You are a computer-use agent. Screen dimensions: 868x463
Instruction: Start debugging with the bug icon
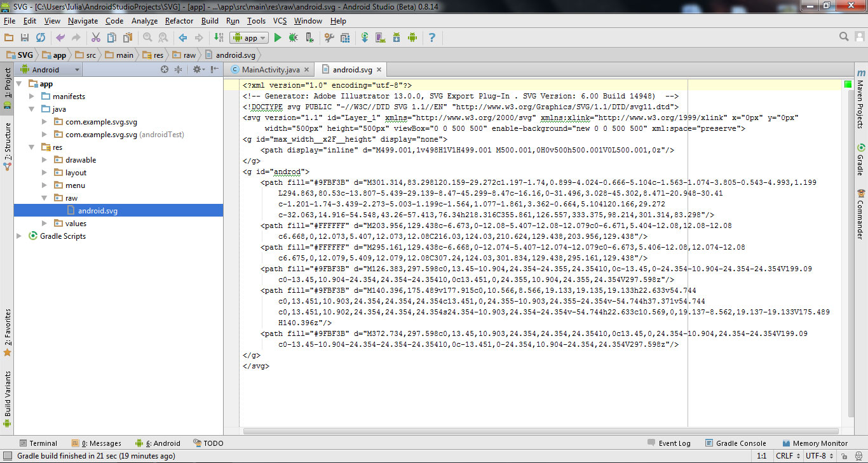pos(293,38)
